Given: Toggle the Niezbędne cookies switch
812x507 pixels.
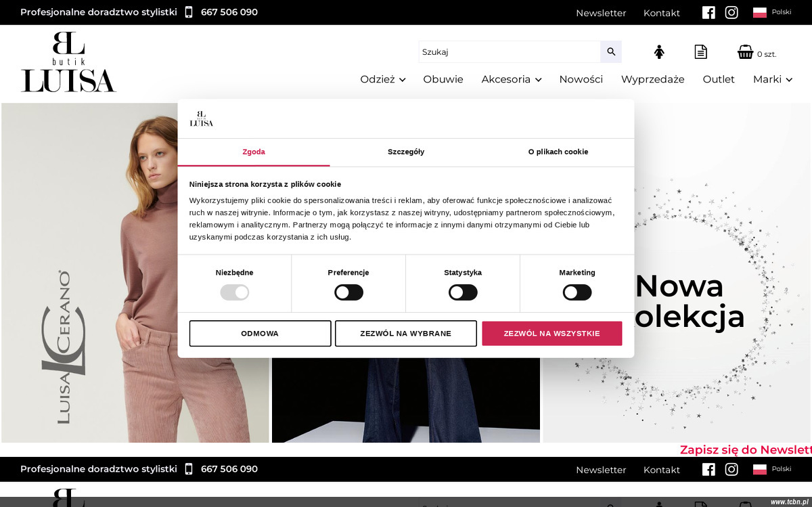Looking at the screenshot, I should coord(235,292).
